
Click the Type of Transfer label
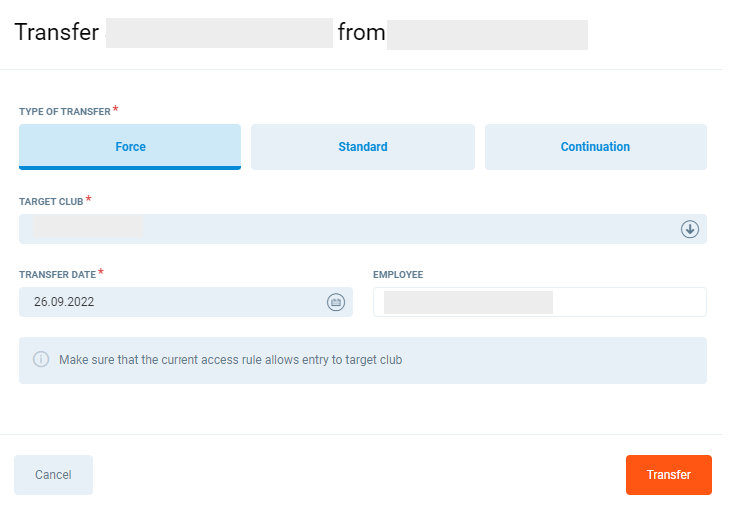(x=65, y=112)
